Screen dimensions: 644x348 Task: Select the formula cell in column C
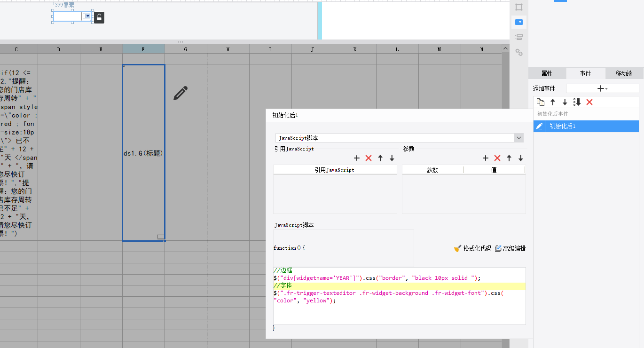[19, 153]
